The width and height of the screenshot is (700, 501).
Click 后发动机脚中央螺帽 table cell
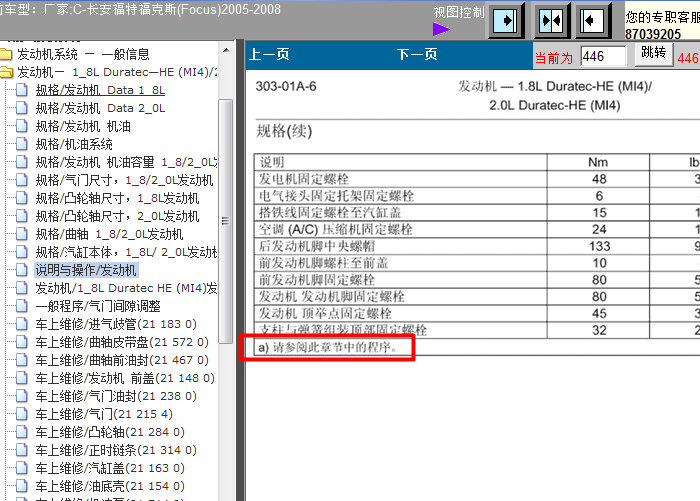pyautogui.click(x=317, y=246)
